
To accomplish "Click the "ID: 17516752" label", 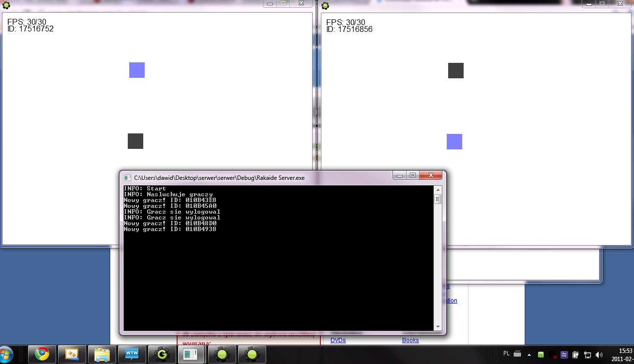I will 30,29.
